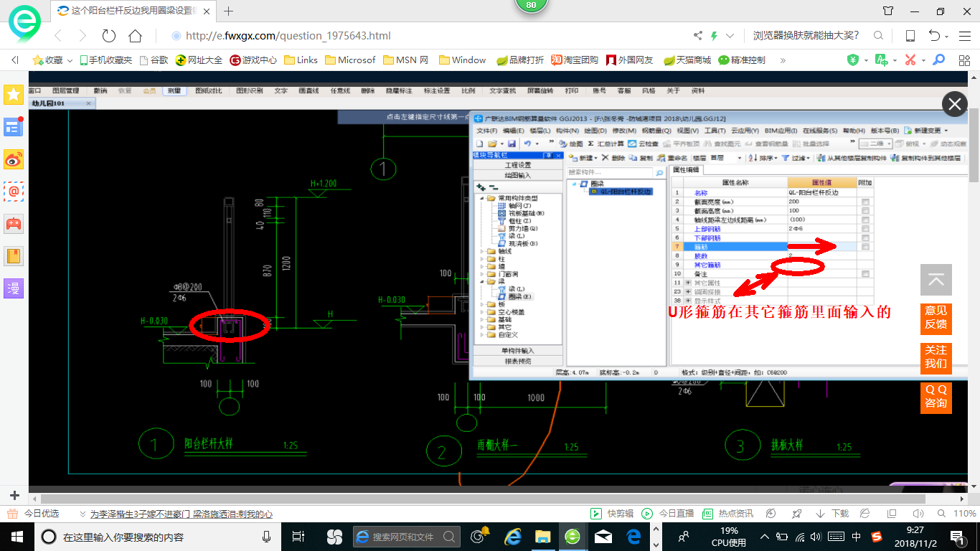Image resolution: width=980 pixels, height=551 pixels.
Task: Open the browser home page
Action: [x=135, y=36]
